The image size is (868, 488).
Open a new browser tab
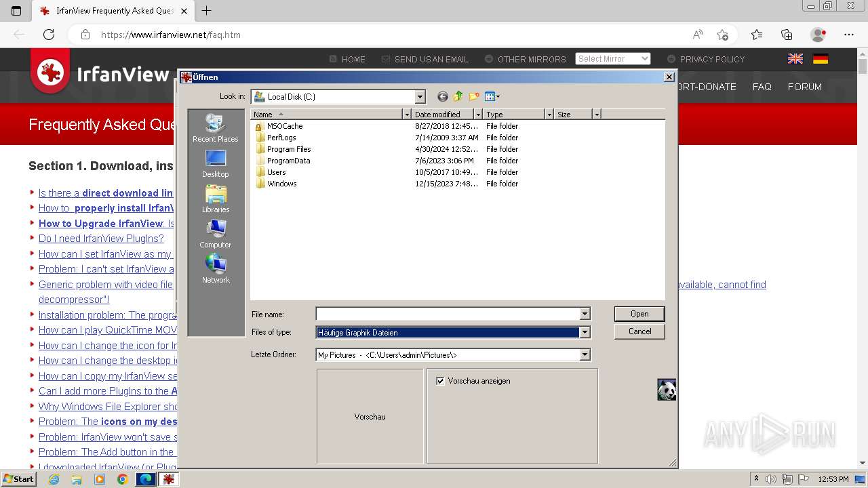(207, 11)
